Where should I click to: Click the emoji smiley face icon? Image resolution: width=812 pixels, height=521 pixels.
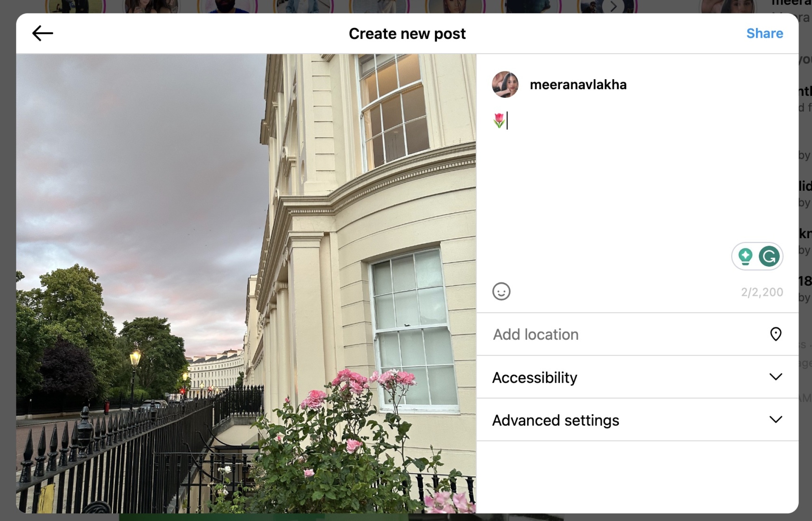point(503,291)
